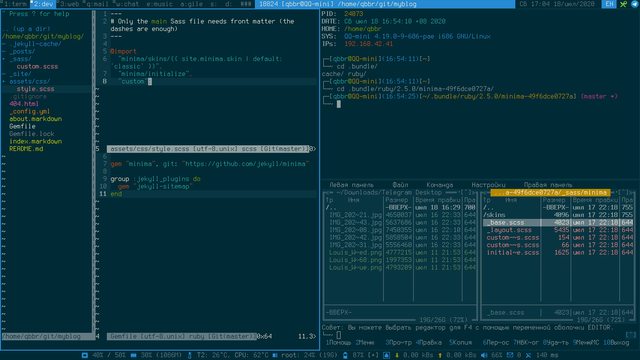Screen dimensions: 640x360
Task: Click the 10Выход function key button
Action: [x=616, y=342]
